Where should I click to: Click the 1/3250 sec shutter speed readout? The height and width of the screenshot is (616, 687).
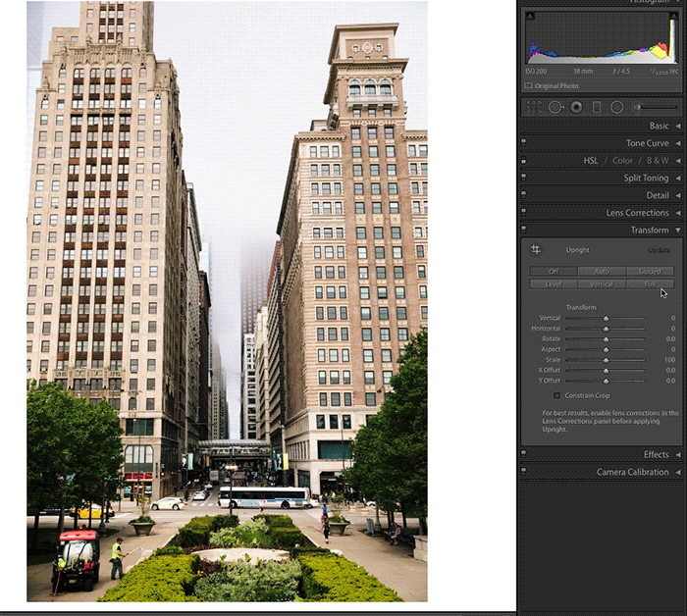tap(663, 72)
